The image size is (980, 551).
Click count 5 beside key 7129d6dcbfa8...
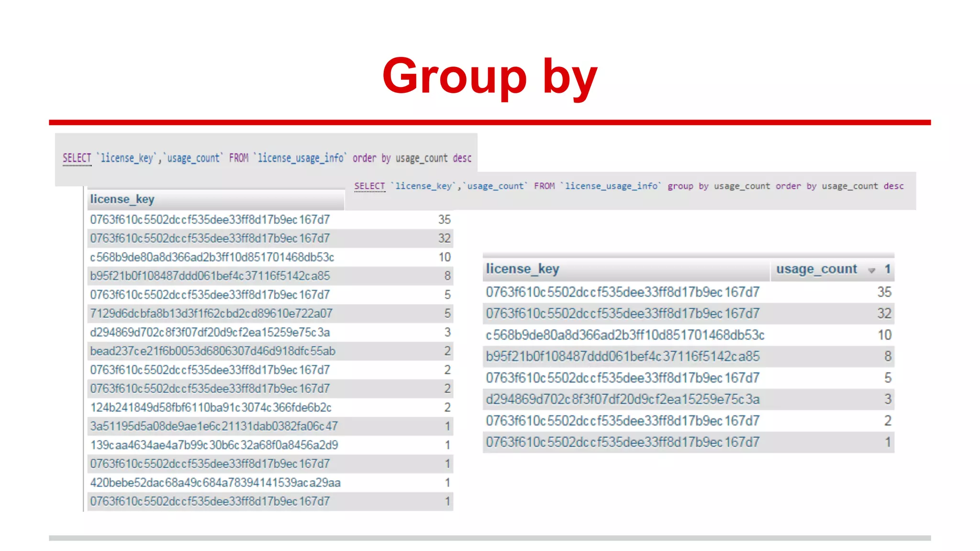coord(447,314)
